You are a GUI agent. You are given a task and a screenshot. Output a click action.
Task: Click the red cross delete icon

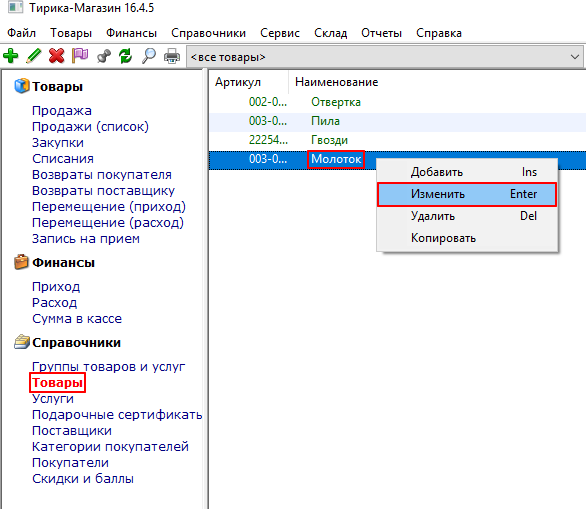[56, 56]
